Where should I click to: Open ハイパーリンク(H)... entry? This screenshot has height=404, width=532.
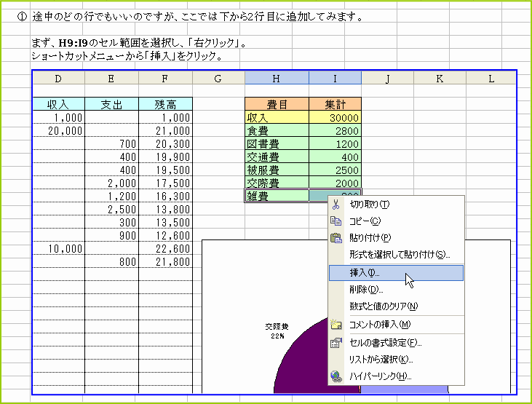(396, 376)
